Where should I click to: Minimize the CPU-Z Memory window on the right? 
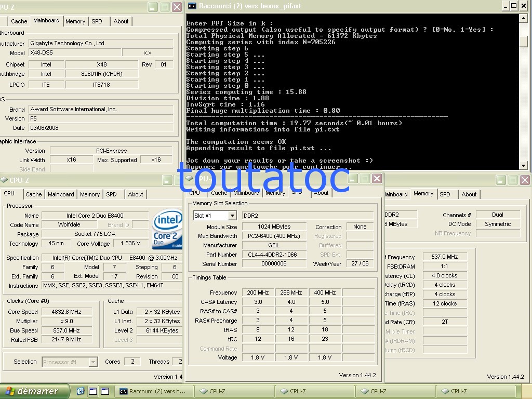pyautogui.click(x=501, y=180)
